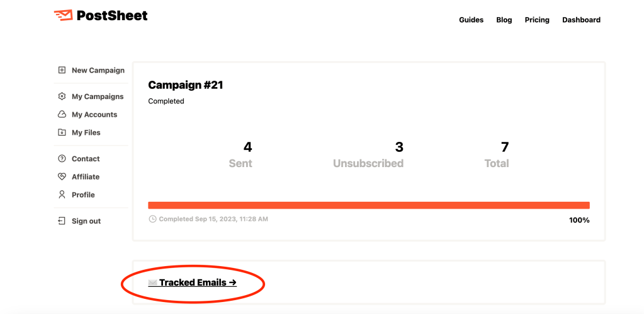Click the Affiliate heart icon
The image size is (644, 314).
[x=62, y=177]
